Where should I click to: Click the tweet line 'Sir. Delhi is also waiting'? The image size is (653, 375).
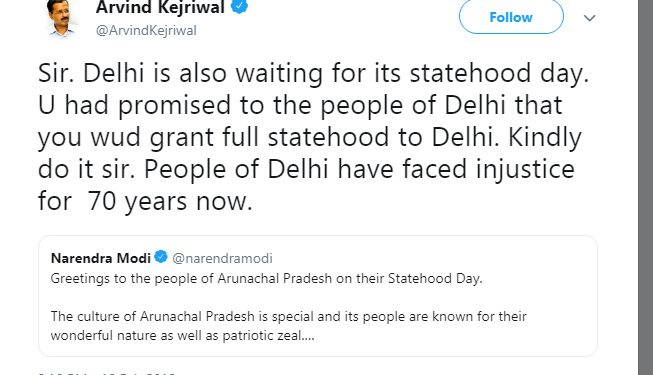[314, 74]
